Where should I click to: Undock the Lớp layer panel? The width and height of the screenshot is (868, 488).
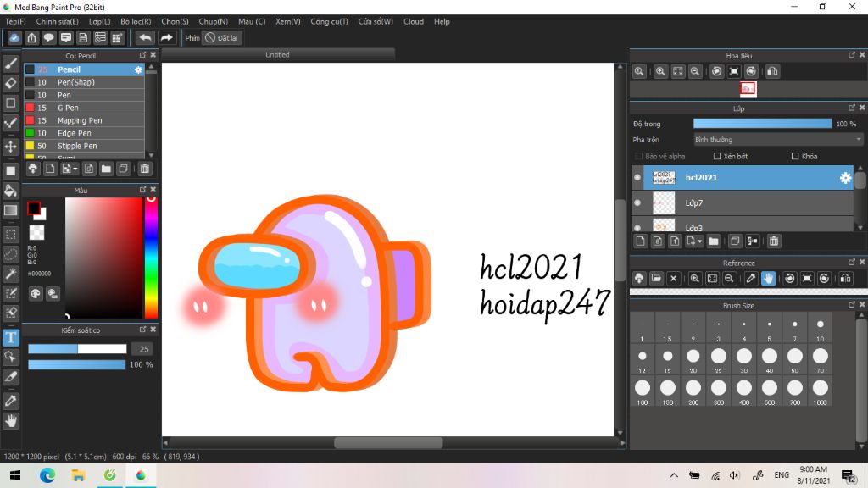(852, 108)
